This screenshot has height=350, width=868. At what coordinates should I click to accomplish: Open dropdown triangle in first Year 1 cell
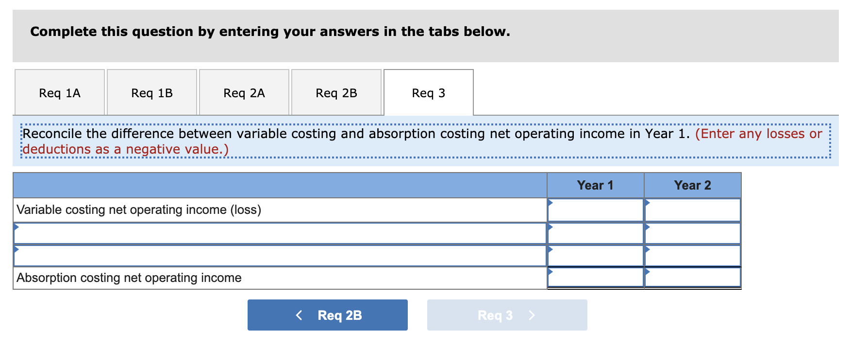tap(551, 202)
